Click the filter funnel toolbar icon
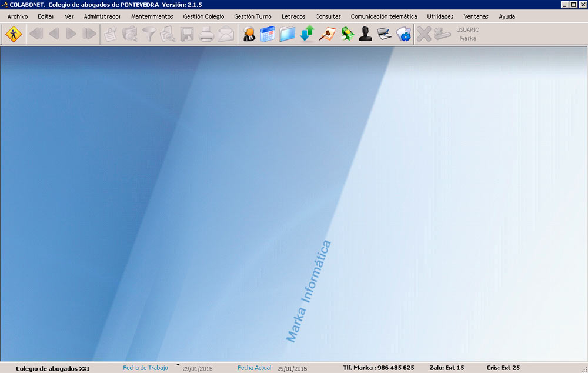 (x=148, y=35)
